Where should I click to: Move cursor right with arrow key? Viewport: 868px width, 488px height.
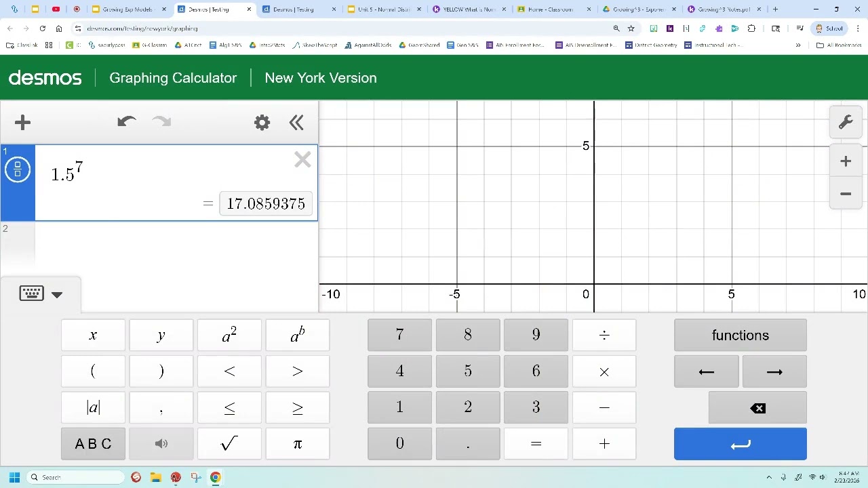(x=774, y=371)
